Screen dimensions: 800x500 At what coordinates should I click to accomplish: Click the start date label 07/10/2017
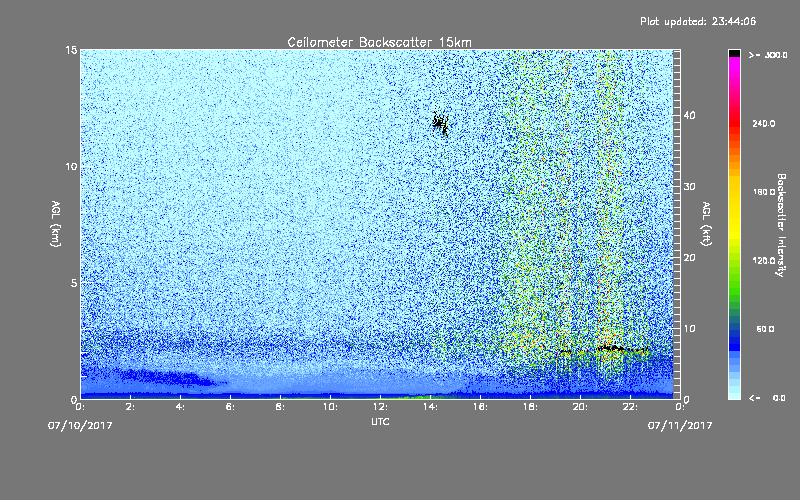(80, 425)
